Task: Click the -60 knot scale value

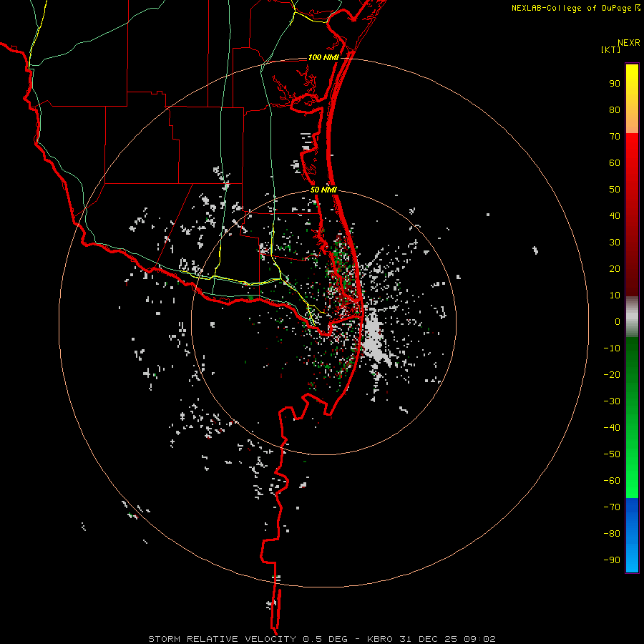Action: click(x=612, y=481)
